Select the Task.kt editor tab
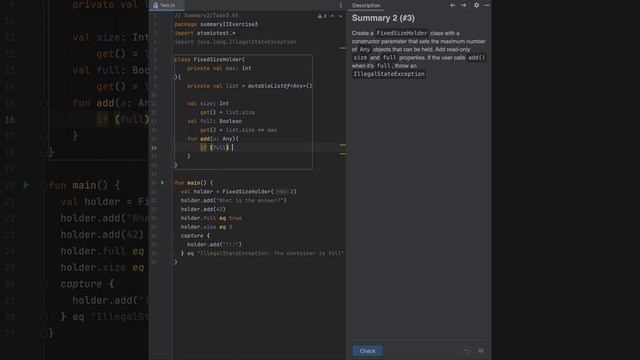 click(x=167, y=5)
